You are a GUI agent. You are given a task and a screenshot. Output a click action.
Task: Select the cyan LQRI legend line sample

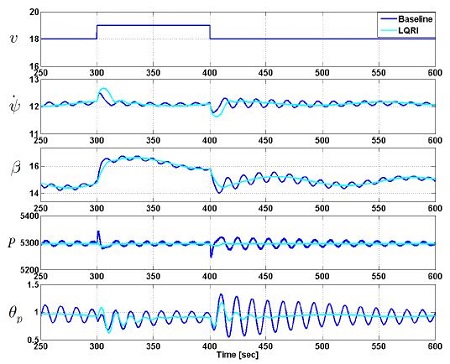388,31
